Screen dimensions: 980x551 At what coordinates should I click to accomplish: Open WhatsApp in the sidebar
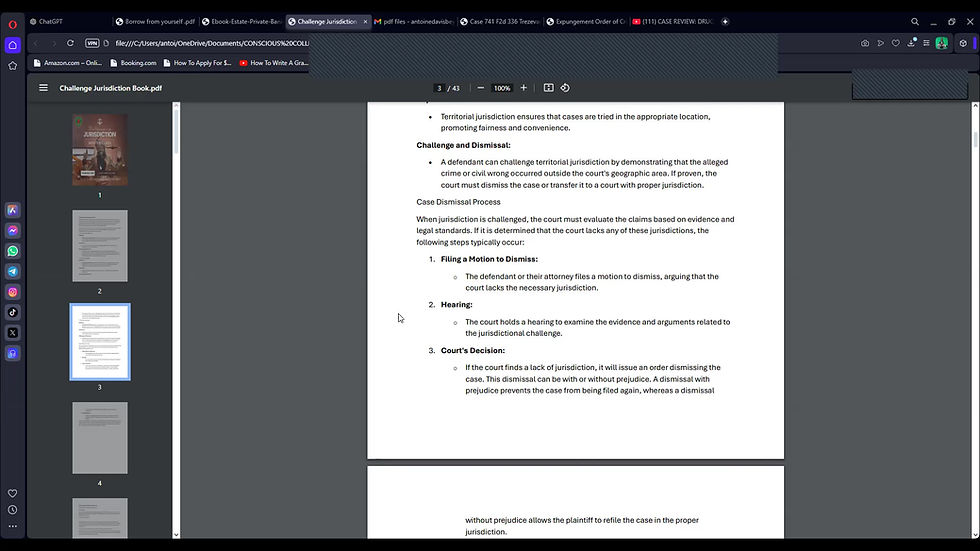(12, 251)
